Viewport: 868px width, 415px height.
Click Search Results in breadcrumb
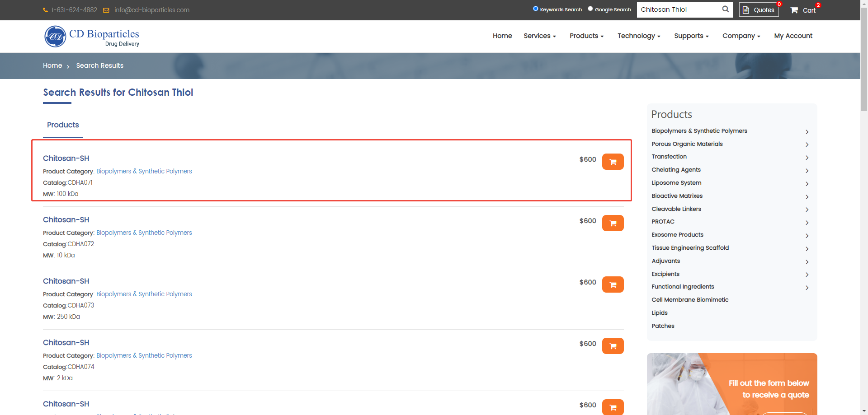[x=99, y=65]
